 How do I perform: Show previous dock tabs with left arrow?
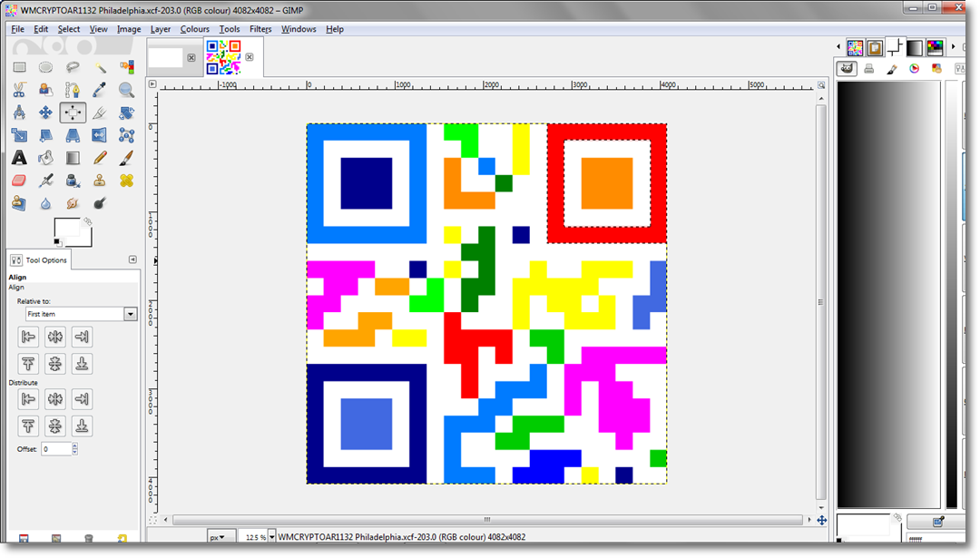(838, 47)
